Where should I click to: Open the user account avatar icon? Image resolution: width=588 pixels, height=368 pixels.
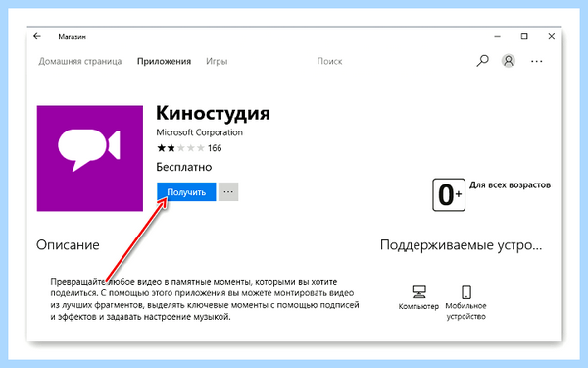509,61
